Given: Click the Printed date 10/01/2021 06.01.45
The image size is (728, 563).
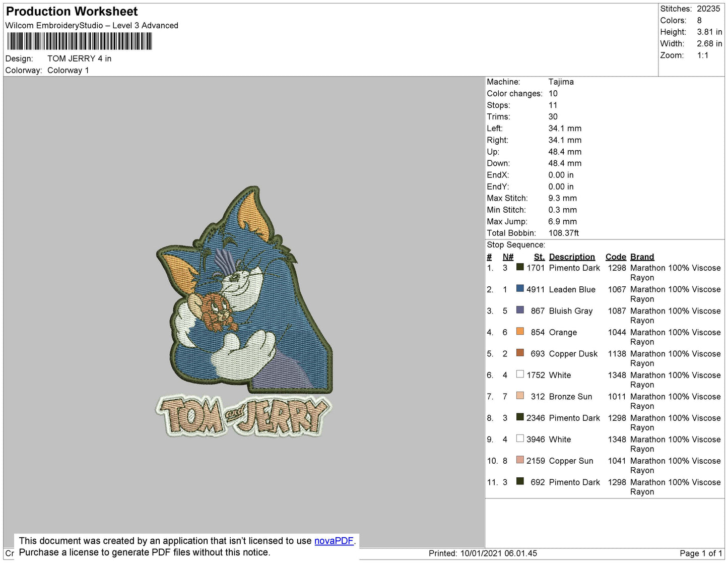Looking at the screenshot, I should (499, 553).
